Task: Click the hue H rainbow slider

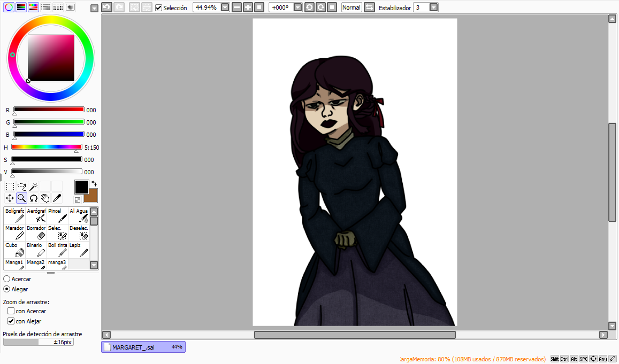Action: 47,146
